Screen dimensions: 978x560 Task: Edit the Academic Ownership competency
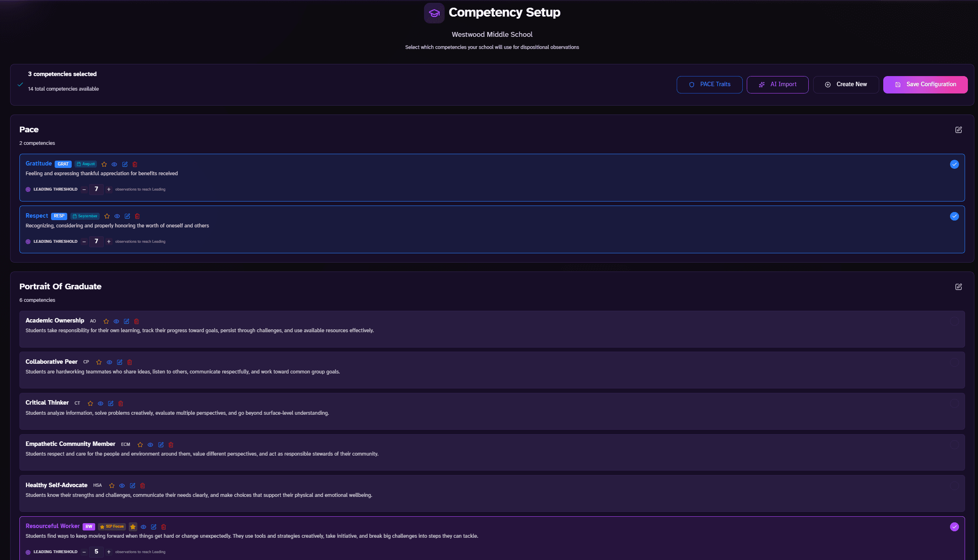[126, 321]
